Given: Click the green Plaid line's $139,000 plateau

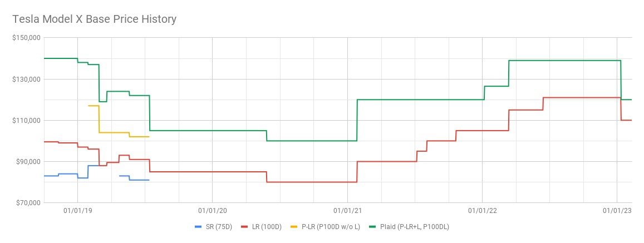Looking at the screenshot, I should [562, 60].
